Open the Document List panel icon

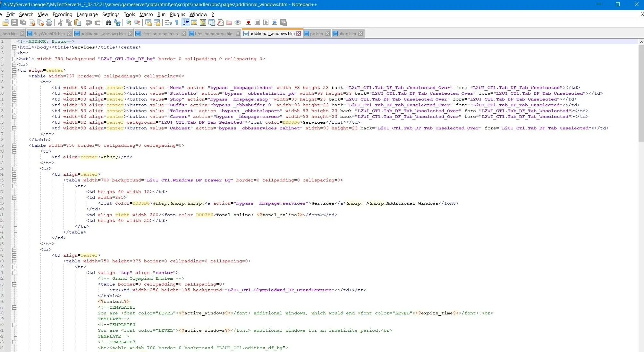point(211,22)
